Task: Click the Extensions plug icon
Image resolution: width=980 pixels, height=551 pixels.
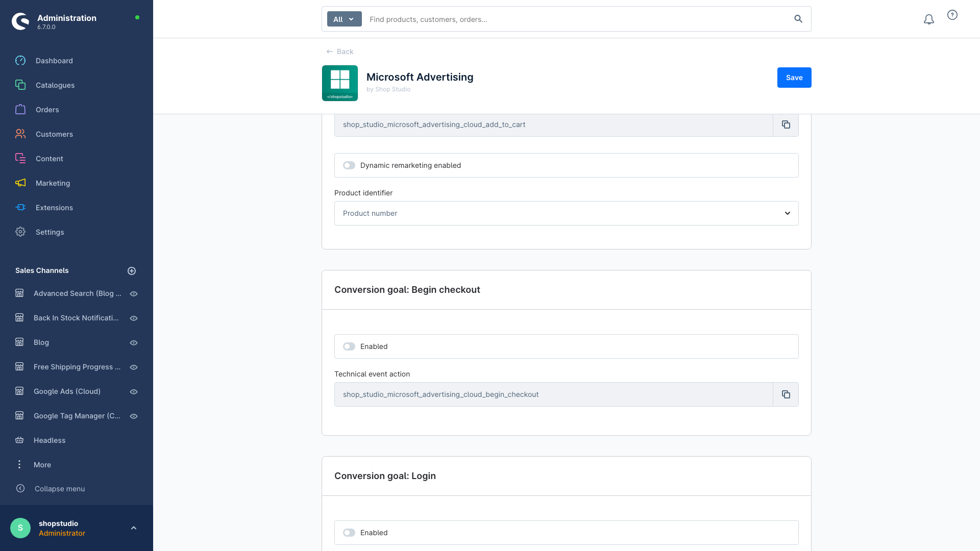Action: pyautogui.click(x=20, y=208)
